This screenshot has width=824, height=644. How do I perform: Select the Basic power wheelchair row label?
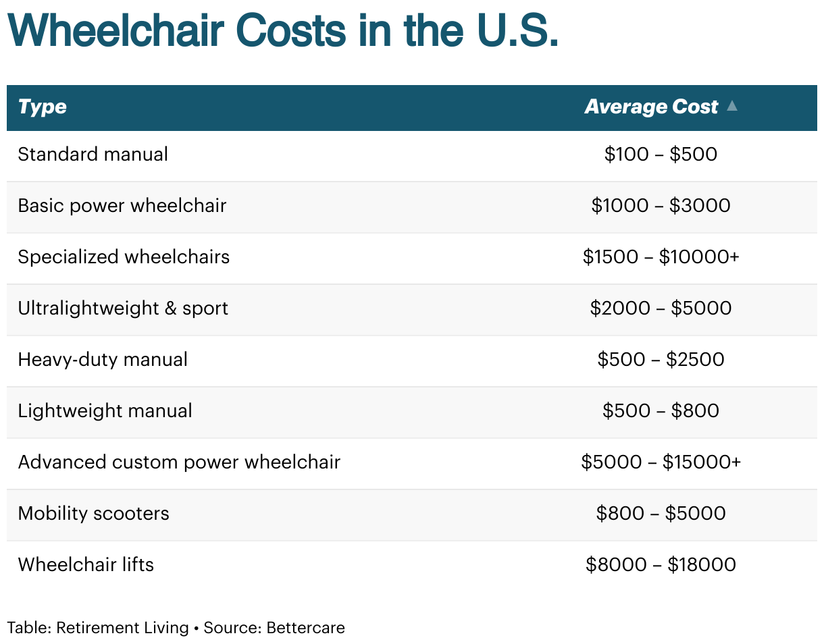pyautogui.click(x=122, y=206)
